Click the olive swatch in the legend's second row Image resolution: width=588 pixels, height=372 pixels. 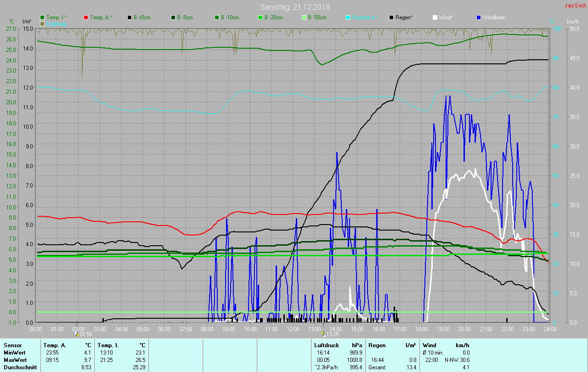[43, 23]
